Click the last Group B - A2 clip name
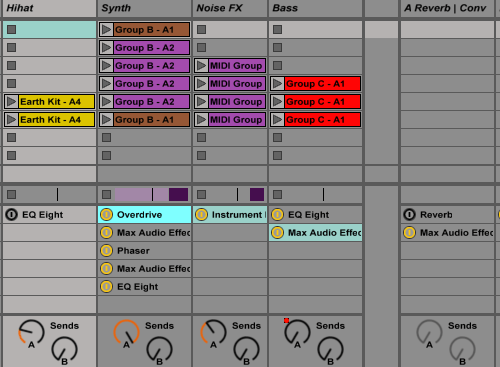The width and height of the screenshot is (500, 367). (145, 102)
